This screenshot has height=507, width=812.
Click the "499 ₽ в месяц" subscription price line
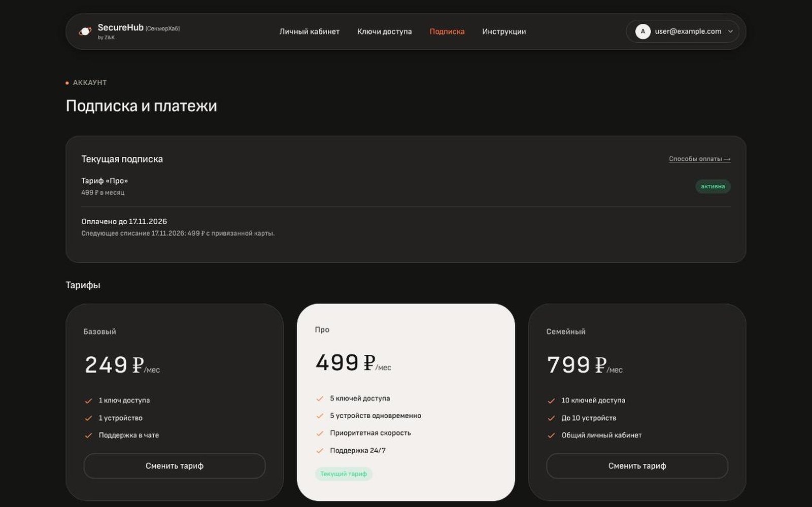pyautogui.click(x=103, y=193)
